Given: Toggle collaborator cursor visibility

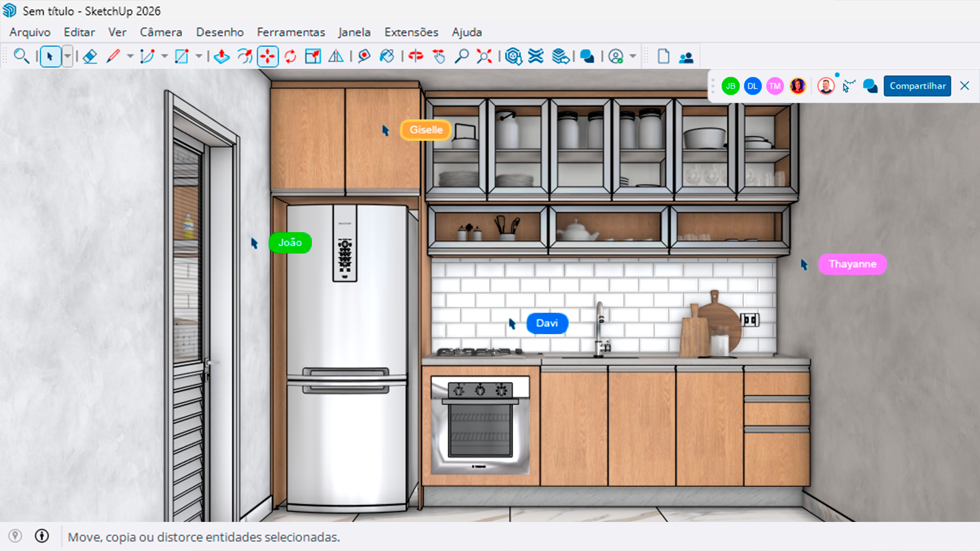Looking at the screenshot, I should click(x=848, y=86).
